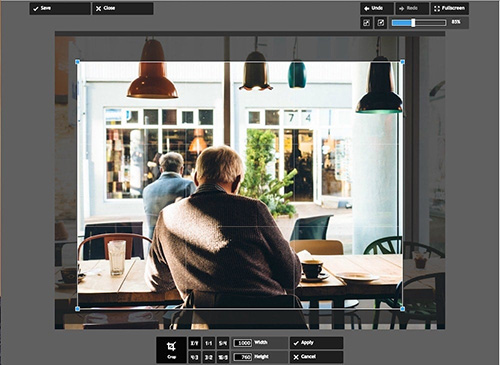500x365 pixels.
Task: Click the bottom-right crop handle
Action: tap(402, 309)
